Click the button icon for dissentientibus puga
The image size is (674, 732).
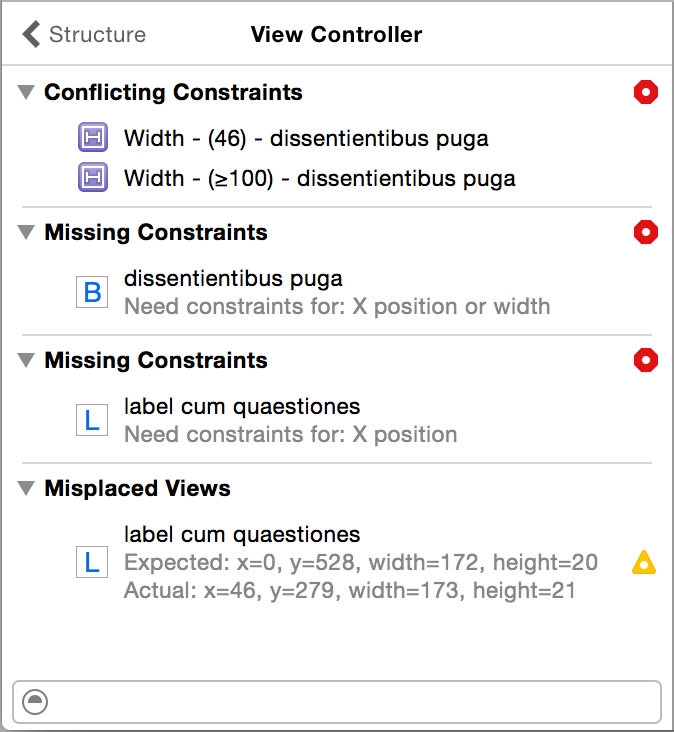[92, 292]
